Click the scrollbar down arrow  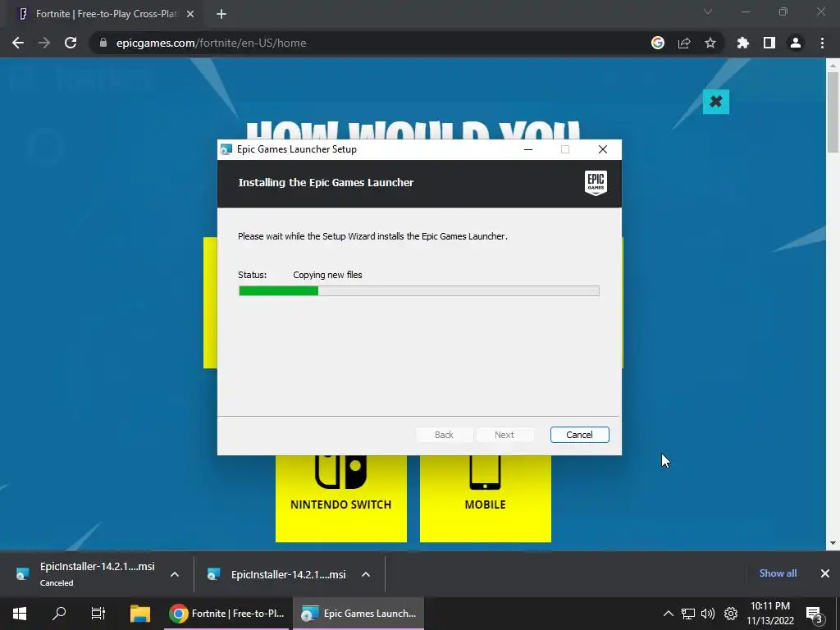click(833, 543)
